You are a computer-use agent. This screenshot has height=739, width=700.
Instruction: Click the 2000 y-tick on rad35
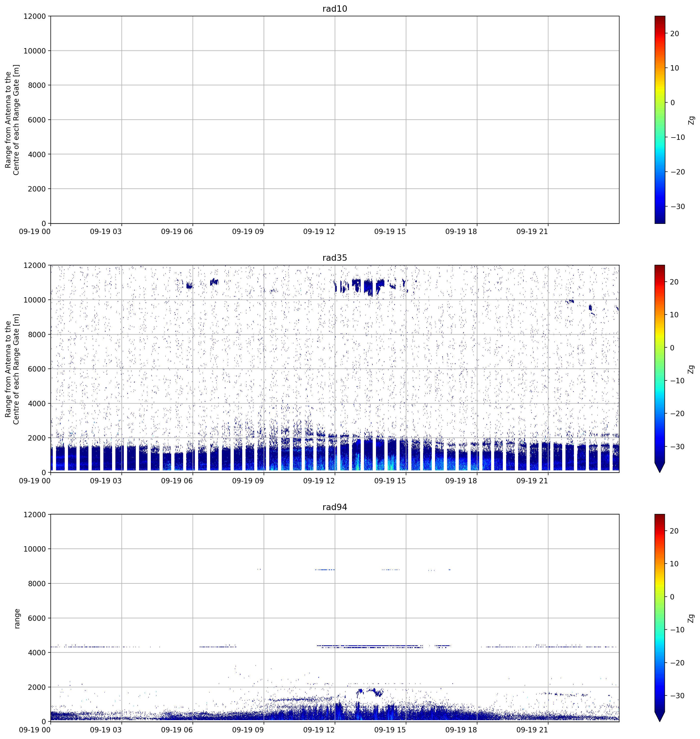pos(37,438)
